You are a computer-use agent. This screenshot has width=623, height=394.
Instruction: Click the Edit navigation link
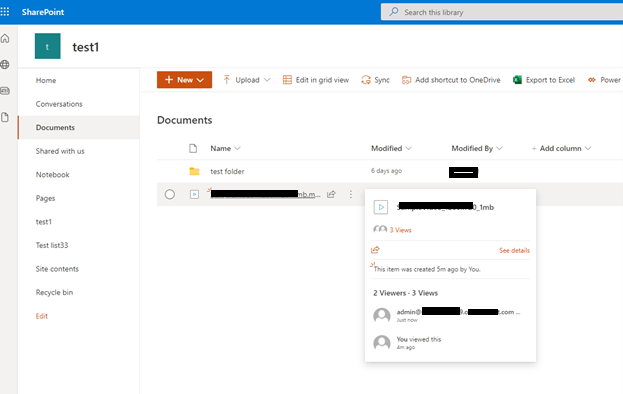pos(42,316)
